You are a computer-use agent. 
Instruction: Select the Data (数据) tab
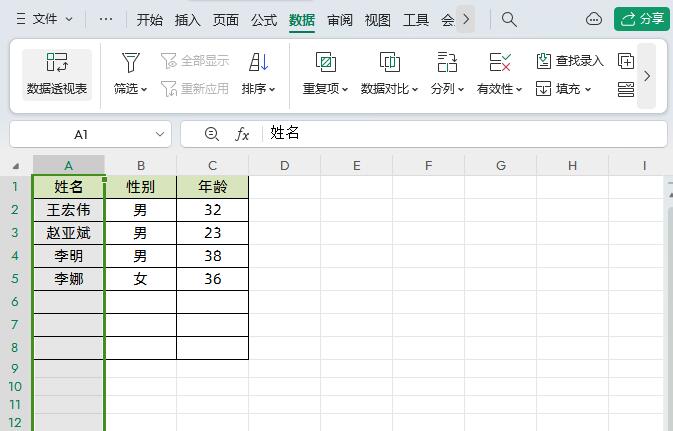pos(302,20)
